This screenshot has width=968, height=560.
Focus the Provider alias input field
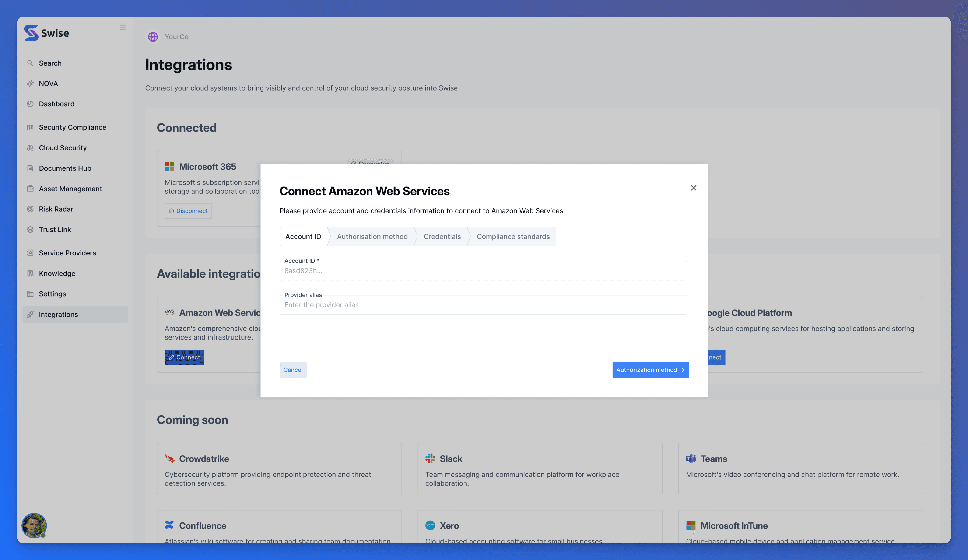[483, 305]
